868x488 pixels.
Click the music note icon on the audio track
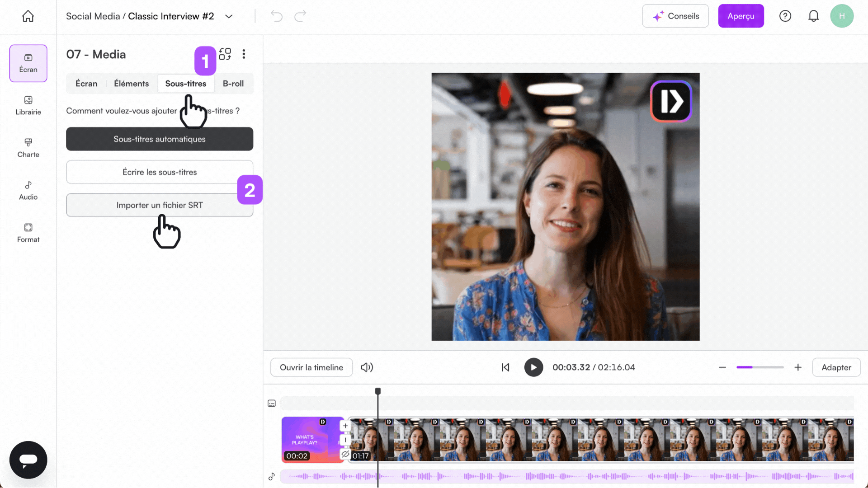point(271,476)
